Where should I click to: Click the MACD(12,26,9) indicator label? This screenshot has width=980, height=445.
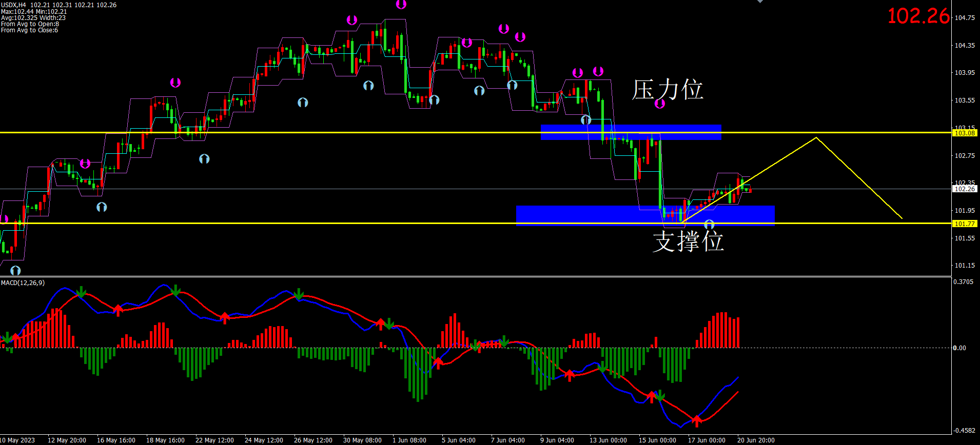(x=23, y=283)
